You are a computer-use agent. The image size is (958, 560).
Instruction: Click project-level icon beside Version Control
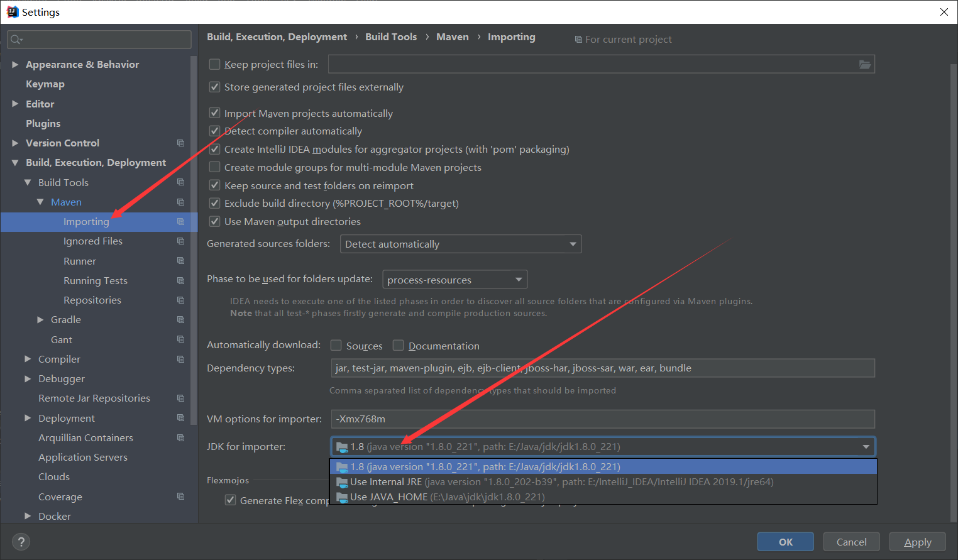click(x=180, y=143)
